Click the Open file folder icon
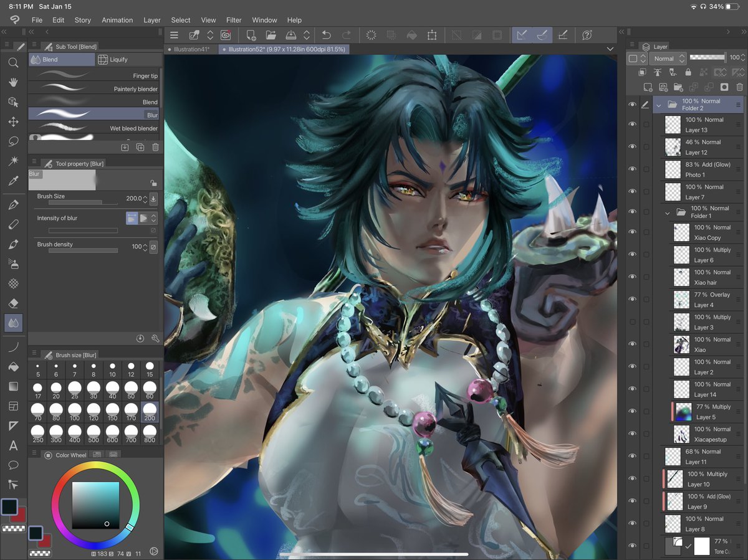 [x=271, y=36]
